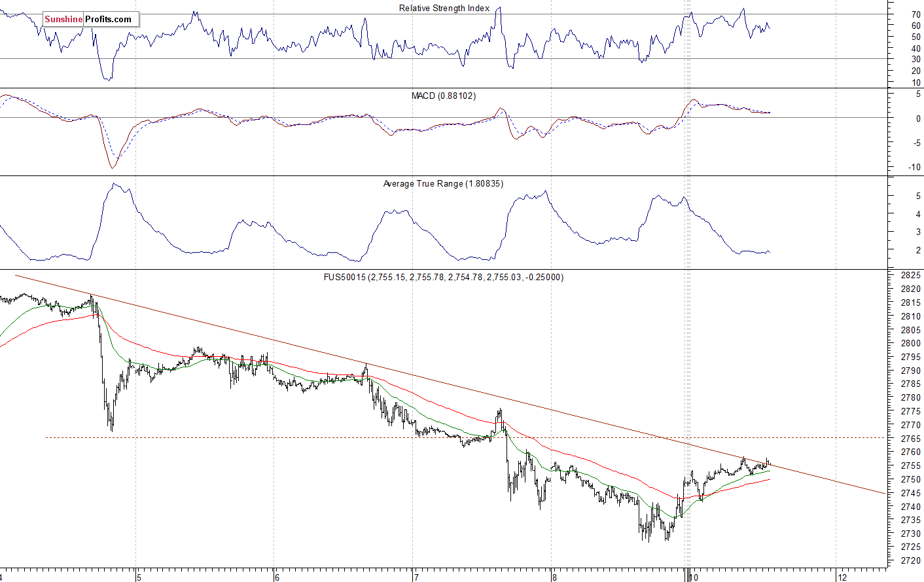Screen dimensions: 924x582
Task: Click the 5 value on Average True Range axis
Action: (917, 196)
